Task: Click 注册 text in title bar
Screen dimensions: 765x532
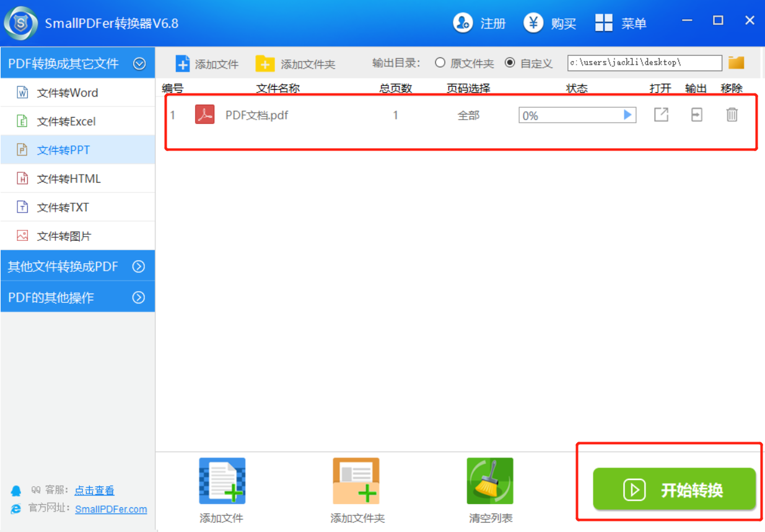Action: (493, 24)
